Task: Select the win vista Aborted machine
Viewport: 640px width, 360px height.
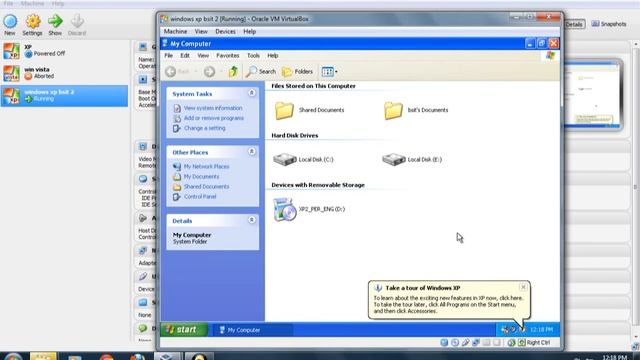Action: [64, 73]
